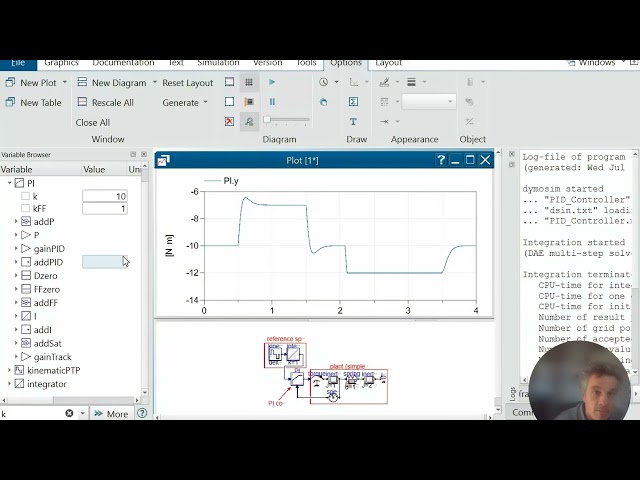Viewport: 640px width, 480px height.
Task: Open the Layout ribbon tab
Action: (389, 62)
